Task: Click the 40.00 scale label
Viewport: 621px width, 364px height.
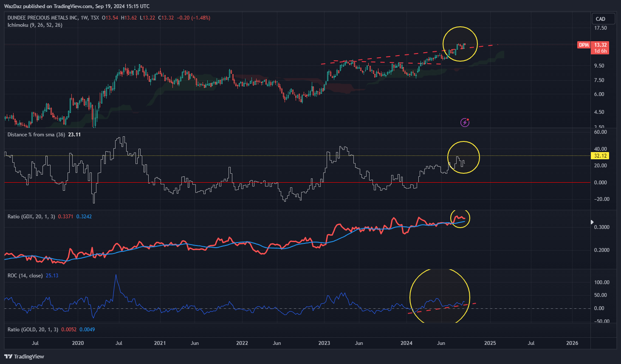Action: tap(600, 149)
